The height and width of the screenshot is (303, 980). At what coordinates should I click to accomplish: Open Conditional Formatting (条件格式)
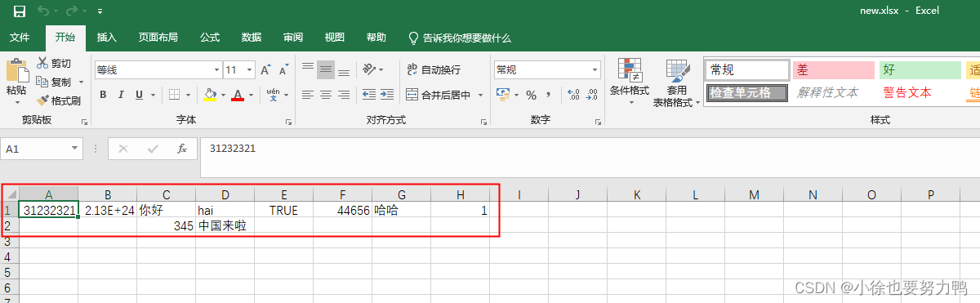630,82
